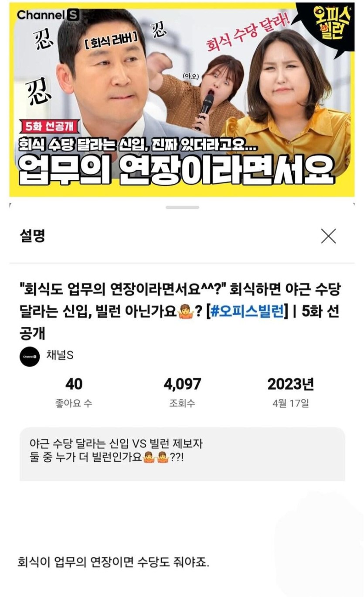Open the 채널S channel name
Viewport: 364px width, 597px height.
[x=60, y=356]
